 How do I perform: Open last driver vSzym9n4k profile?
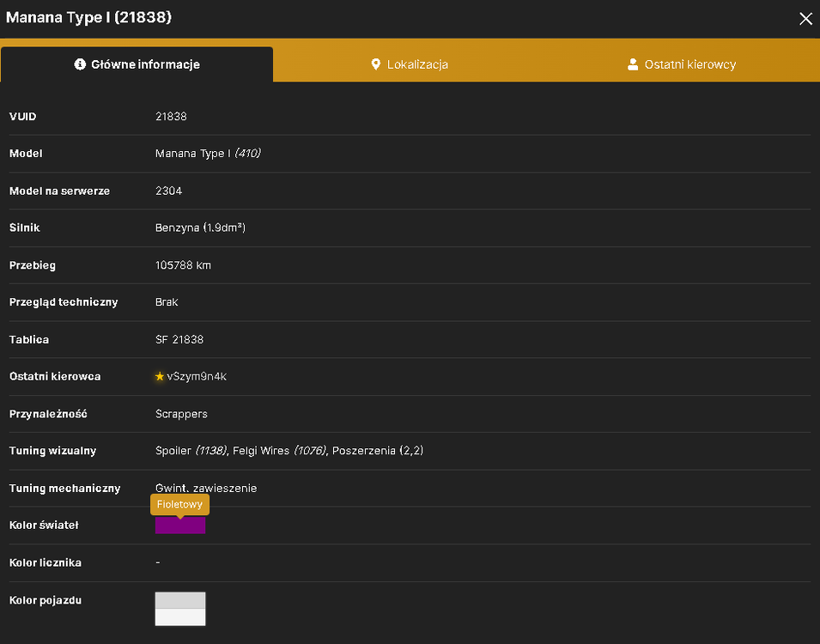click(197, 377)
